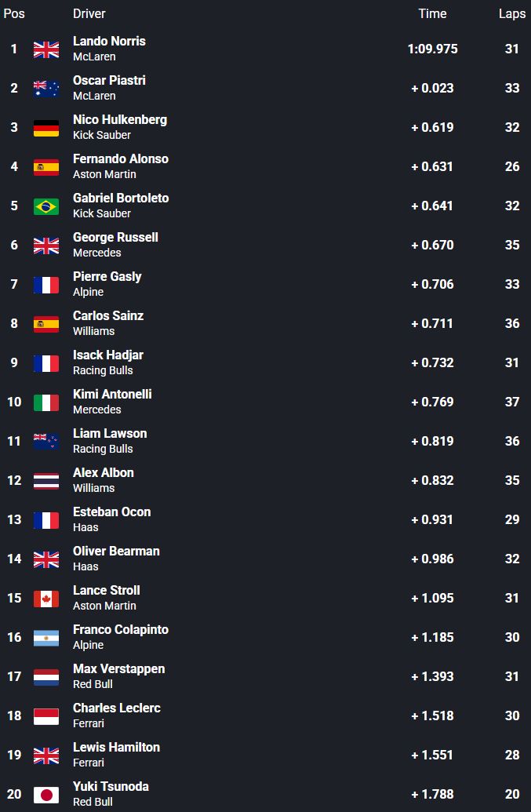Click the Dutch flag beside Max Verstappen

(x=46, y=677)
